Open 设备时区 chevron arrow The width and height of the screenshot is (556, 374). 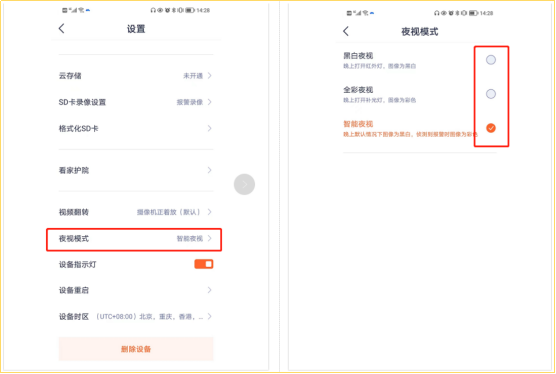(210, 316)
